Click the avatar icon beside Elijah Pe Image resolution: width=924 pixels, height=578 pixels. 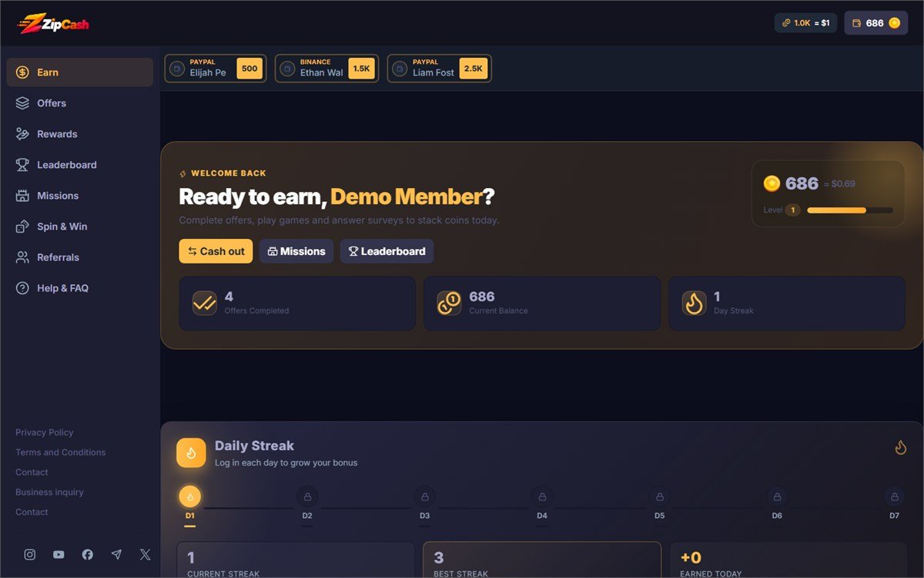point(177,69)
